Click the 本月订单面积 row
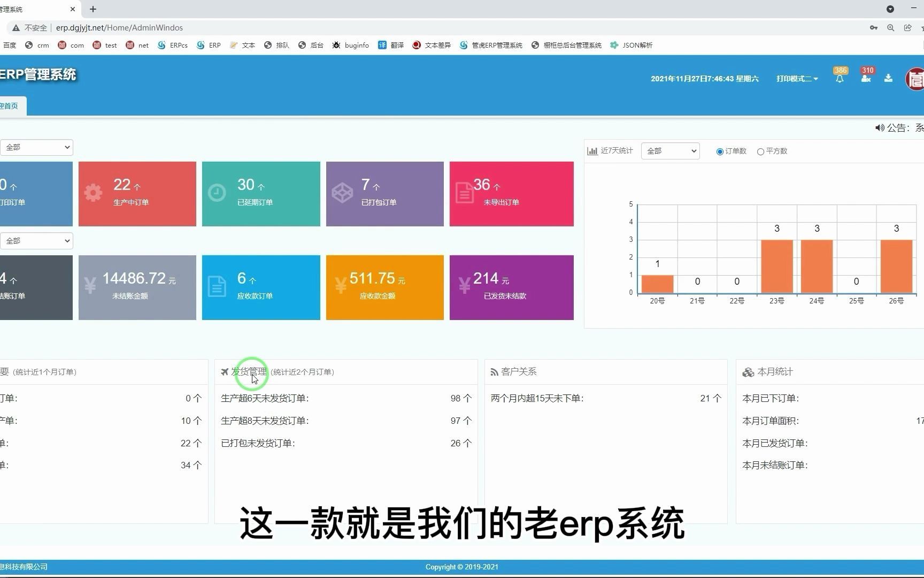924x578 pixels. [833, 421]
